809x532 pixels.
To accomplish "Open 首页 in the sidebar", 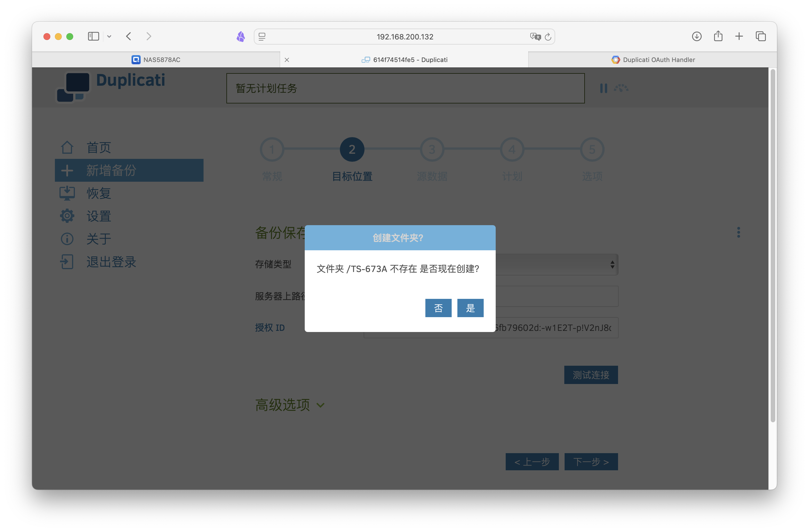I will (99, 147).
